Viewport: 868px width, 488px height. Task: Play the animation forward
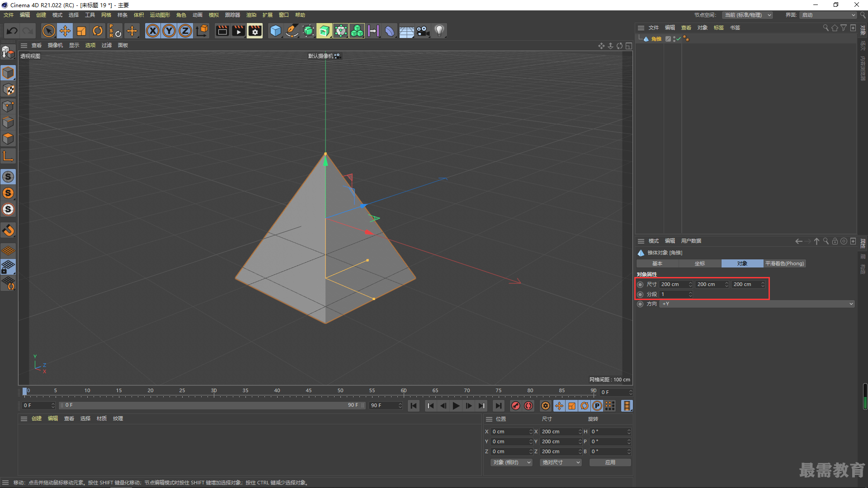(456, 406)
